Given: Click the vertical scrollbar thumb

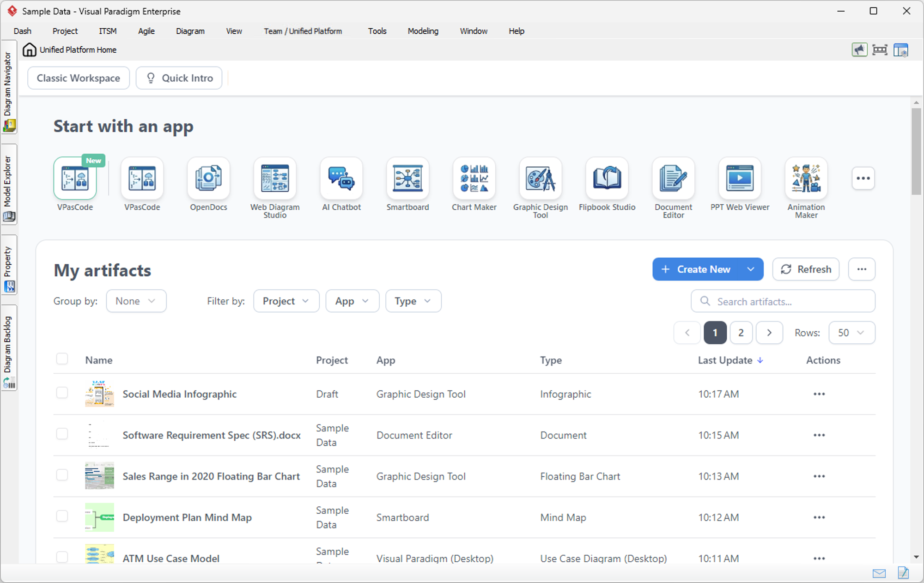Looking at the screenshot, I should pos(916,152).
